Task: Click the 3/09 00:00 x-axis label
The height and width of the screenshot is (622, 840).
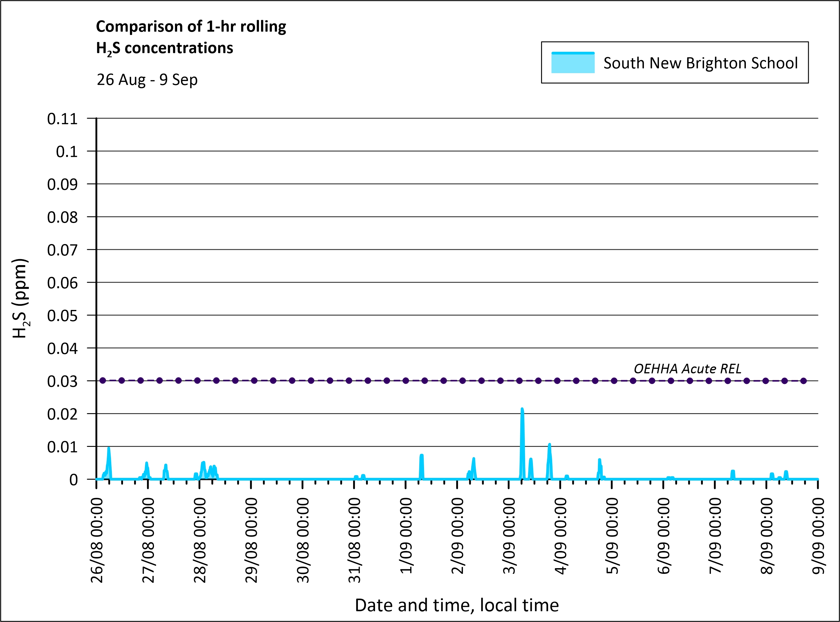Action: 509,536
